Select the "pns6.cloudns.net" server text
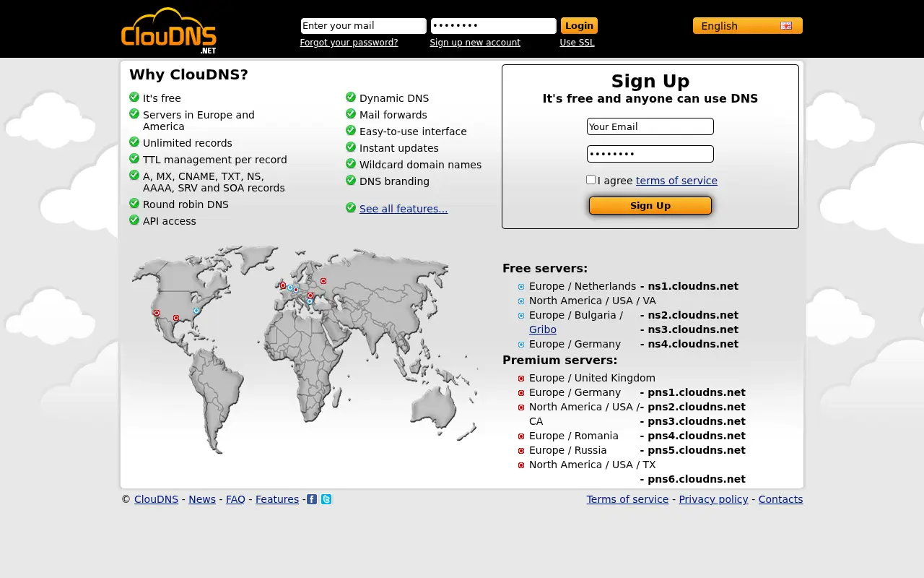Viewport: 924px width, 578px height. pyautogui.click(x=697, y=479)
